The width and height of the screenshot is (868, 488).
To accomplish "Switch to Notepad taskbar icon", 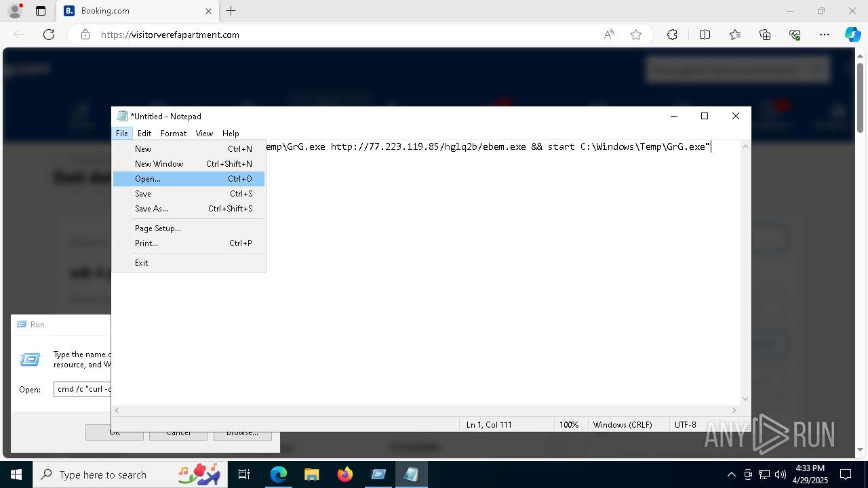I will 411,474.
